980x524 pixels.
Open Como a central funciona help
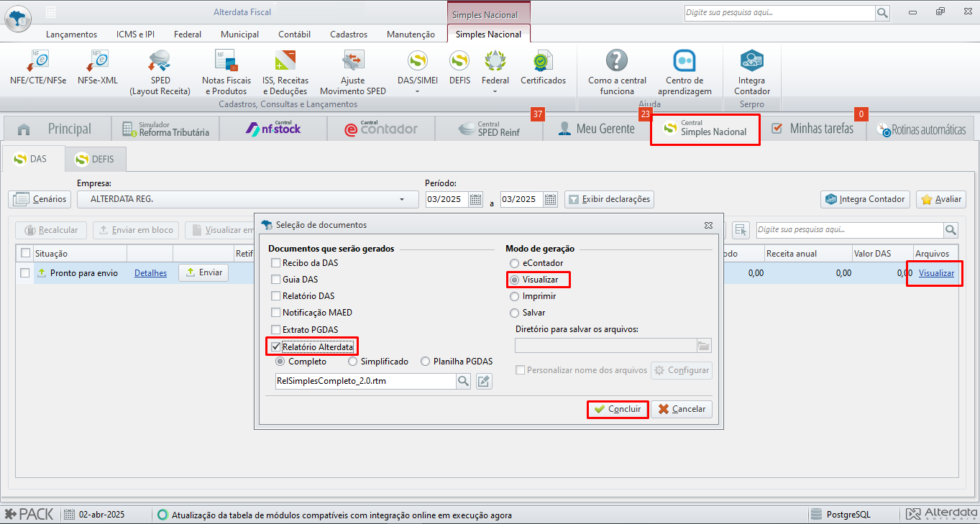617,73
